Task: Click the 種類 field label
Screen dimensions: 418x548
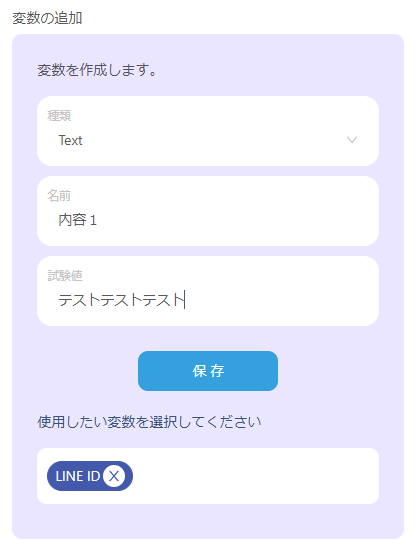Action: click(x=59, y=115)
